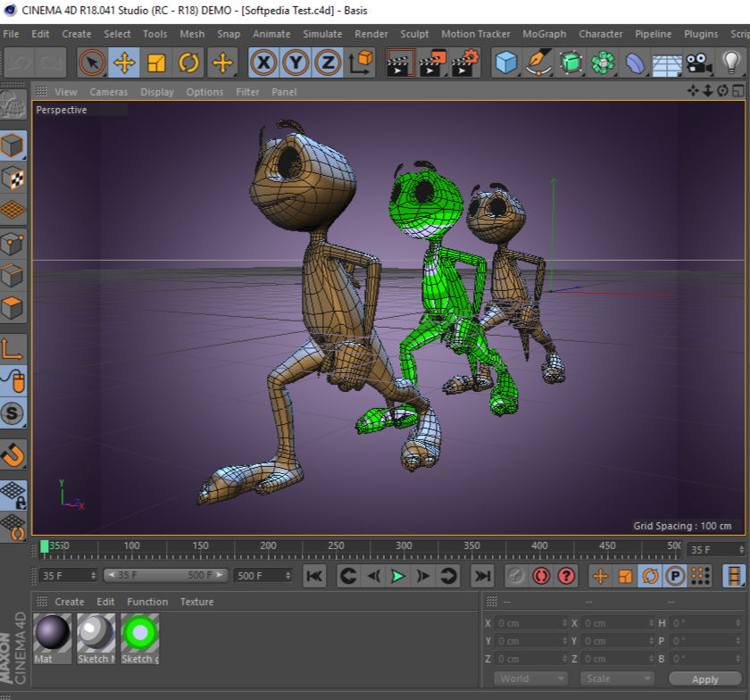Screen dimensions: 750x700
Task: Render to Picture Viewer icon
Action: pos(432,62)
